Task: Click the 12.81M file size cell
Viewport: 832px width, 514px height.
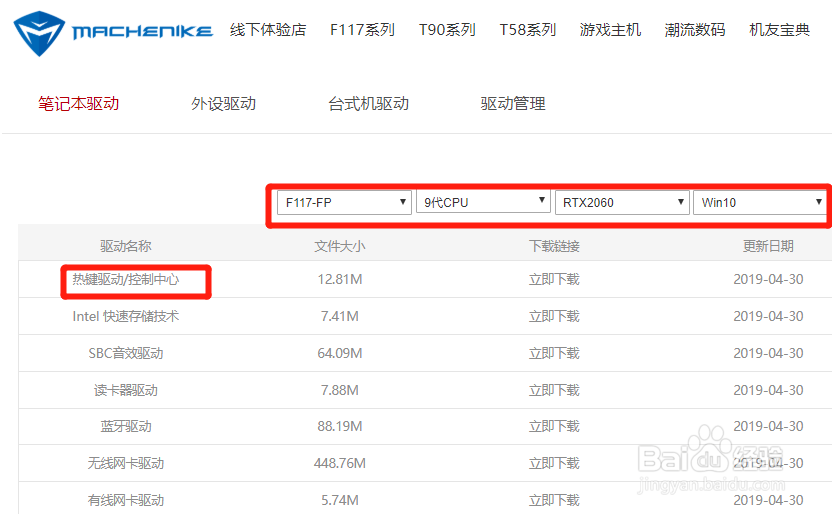Action: pyautogui.click(x=340, y=280)
